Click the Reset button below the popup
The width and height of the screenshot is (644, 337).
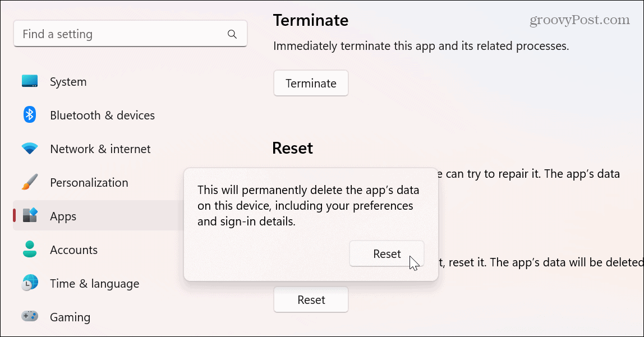(311, 300)
